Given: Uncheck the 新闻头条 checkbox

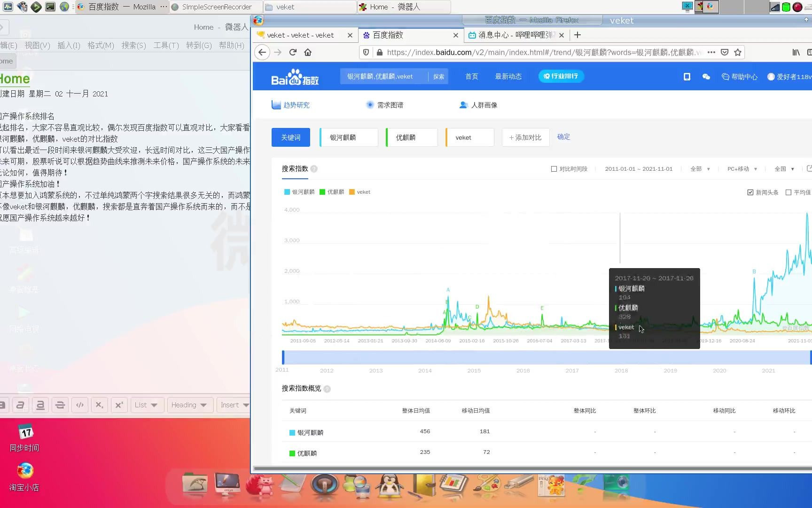Looking at the screenshot, I should (750, 192).
